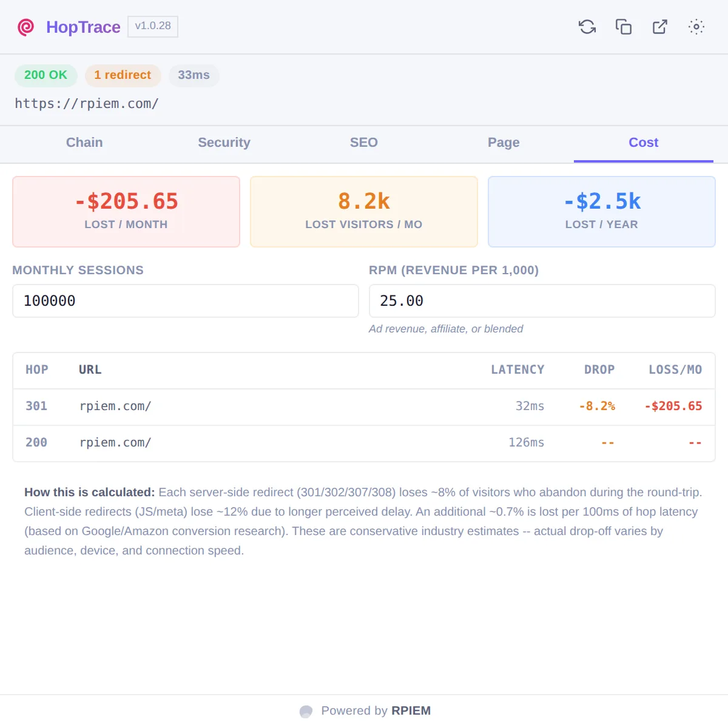Click the 'Ad revenue, affiliate, or blended' hint

[446, 329]
